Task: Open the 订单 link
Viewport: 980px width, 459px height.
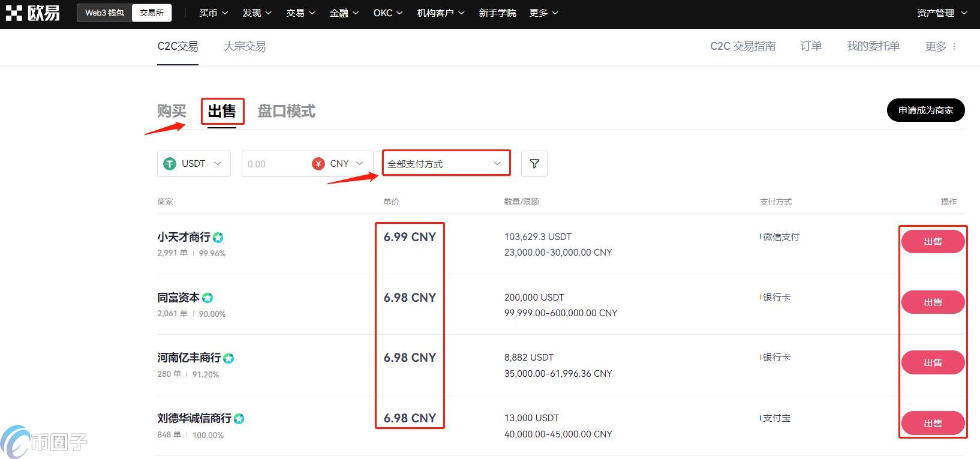Action: (811, 46)
